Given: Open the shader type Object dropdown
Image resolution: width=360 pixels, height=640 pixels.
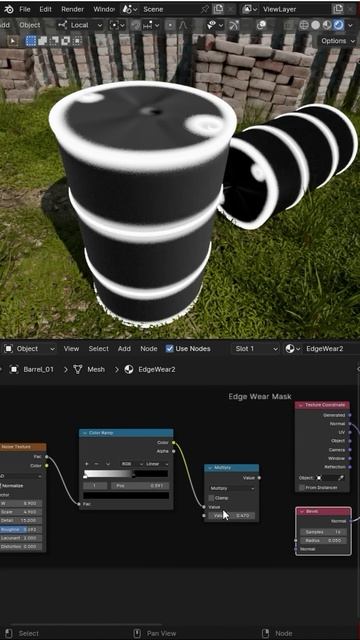Looking at the screenshot, I should pos(29,349).
